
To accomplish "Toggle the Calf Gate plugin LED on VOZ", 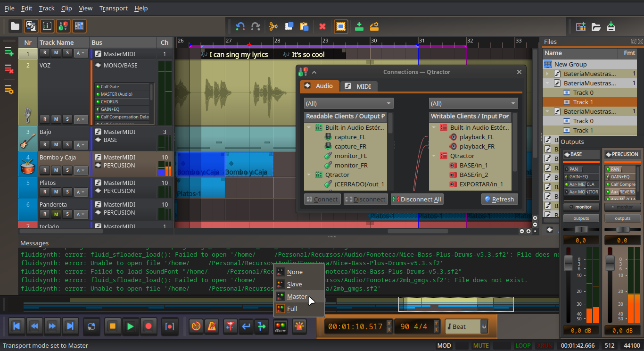I will click(98, 87).
